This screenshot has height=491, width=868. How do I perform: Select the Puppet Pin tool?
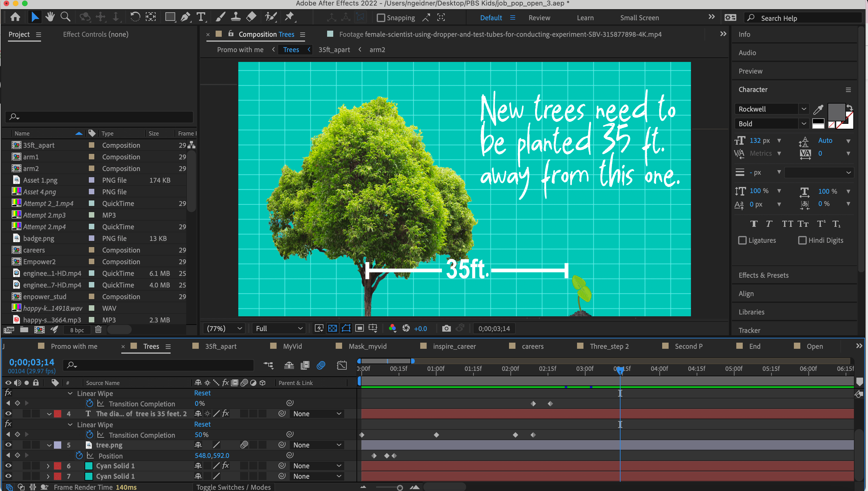pos(289,17)
